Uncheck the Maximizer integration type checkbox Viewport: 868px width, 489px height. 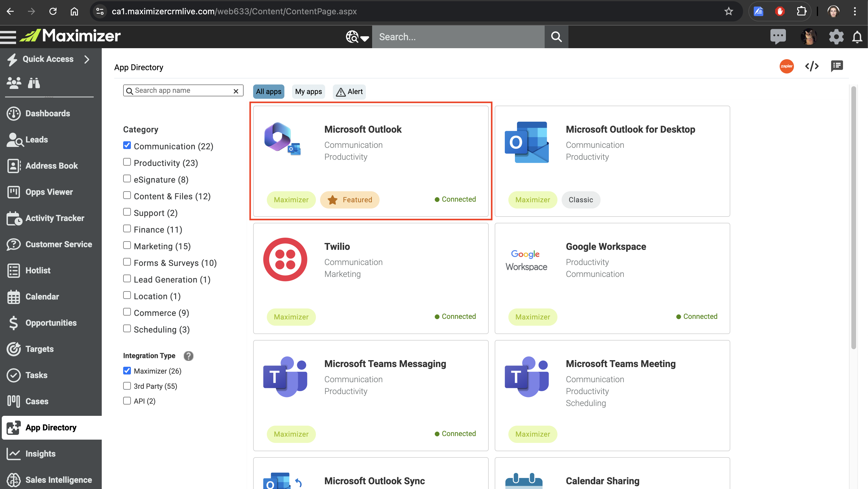[x=127, y=371]
